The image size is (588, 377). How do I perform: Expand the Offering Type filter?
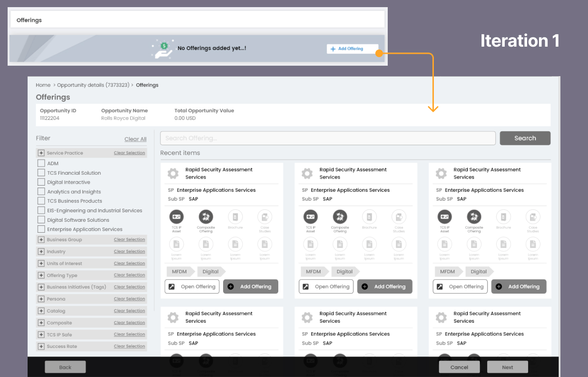point(41,276)
